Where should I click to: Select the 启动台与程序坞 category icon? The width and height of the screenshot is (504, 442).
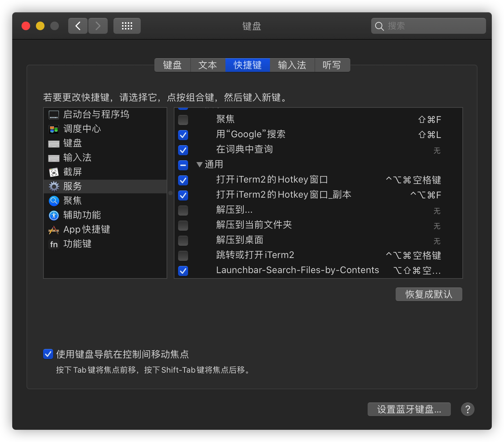coord(53,114)
